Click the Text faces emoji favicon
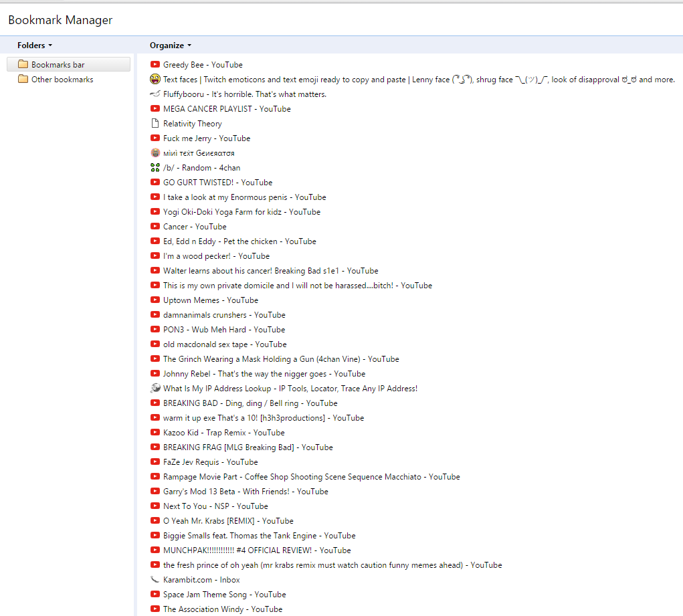This screenshot has width=683, height=616. tap(155, 79)
